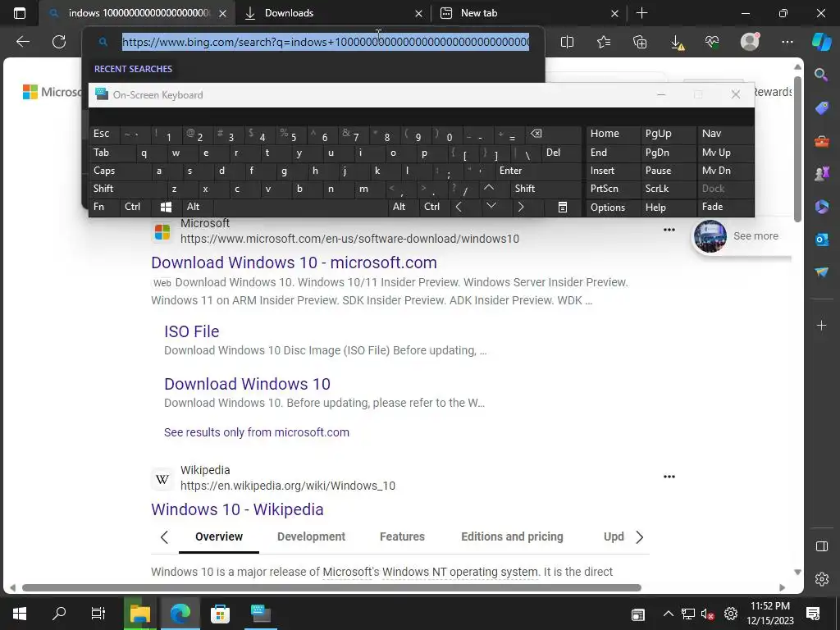Image resolution: width=840 pixels, height=630 pixels.
Task: Show hidden system tray icons
Action: 668,614
